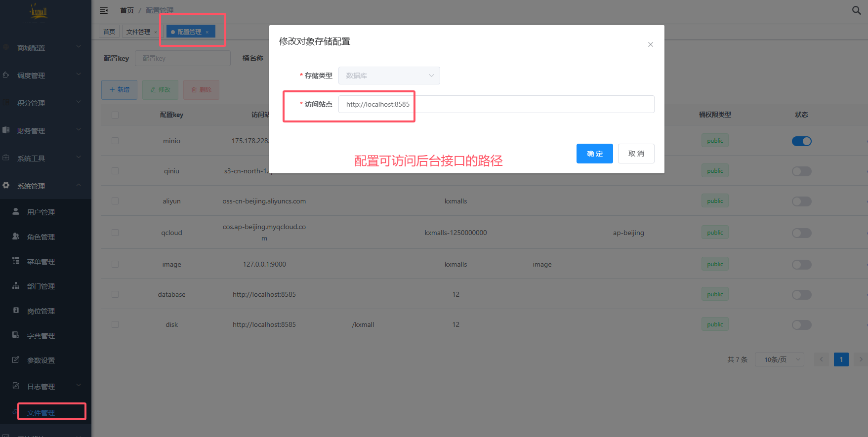Image resolution: width=868 pixels, height=437 pixels.
Task: Open 角色管理 in the sidebar
Action: (41, 237)
